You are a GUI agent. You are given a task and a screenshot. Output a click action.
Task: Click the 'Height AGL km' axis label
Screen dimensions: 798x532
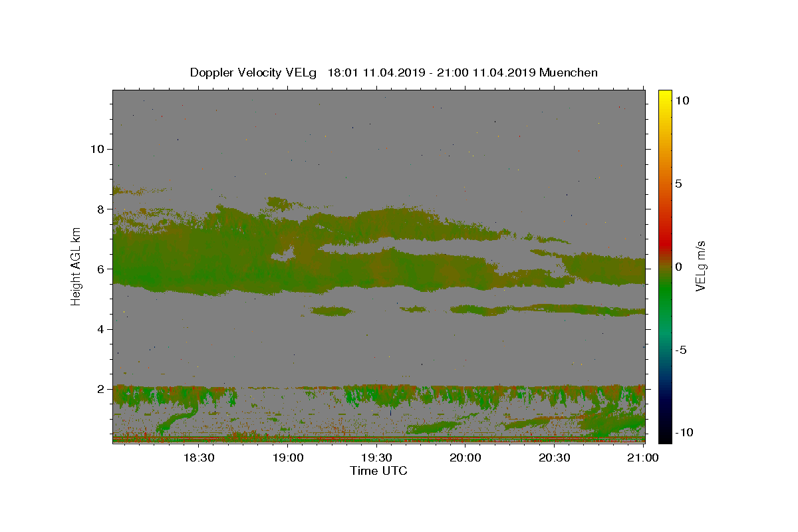point(76,266)
